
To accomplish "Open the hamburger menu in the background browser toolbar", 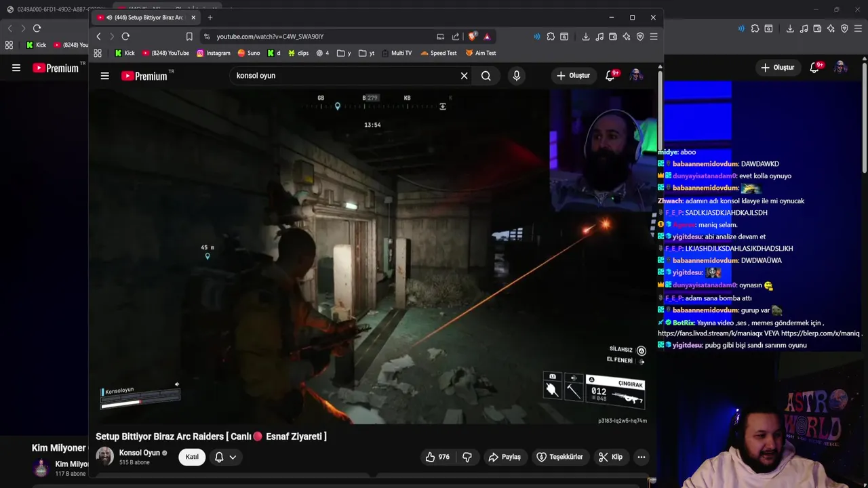I will 858,28.
